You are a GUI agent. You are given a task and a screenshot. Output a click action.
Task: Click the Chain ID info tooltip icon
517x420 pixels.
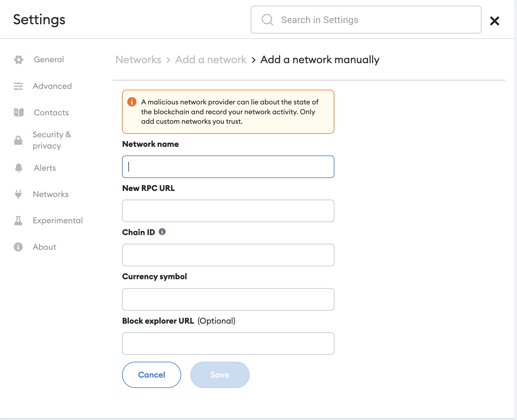[162, 232]
